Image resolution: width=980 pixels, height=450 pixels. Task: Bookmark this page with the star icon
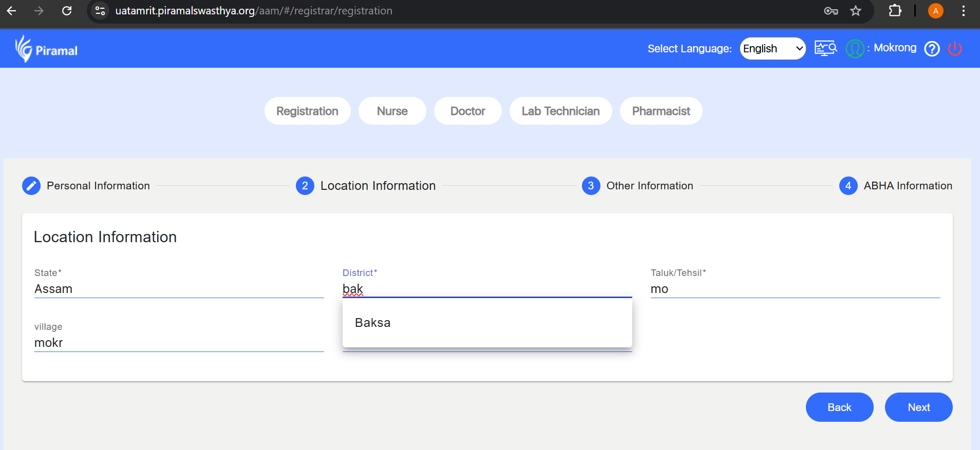pos(856,11)
